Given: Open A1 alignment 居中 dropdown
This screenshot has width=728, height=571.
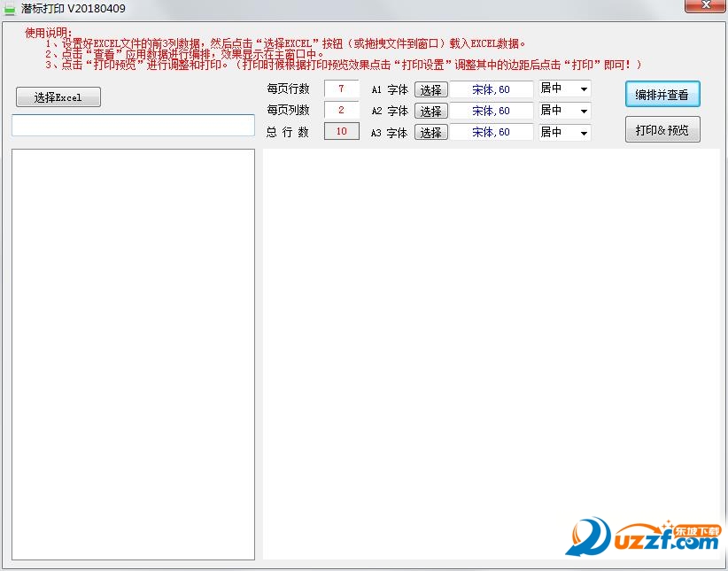Looking at the screenshot, I should click(x=564, y=89).
